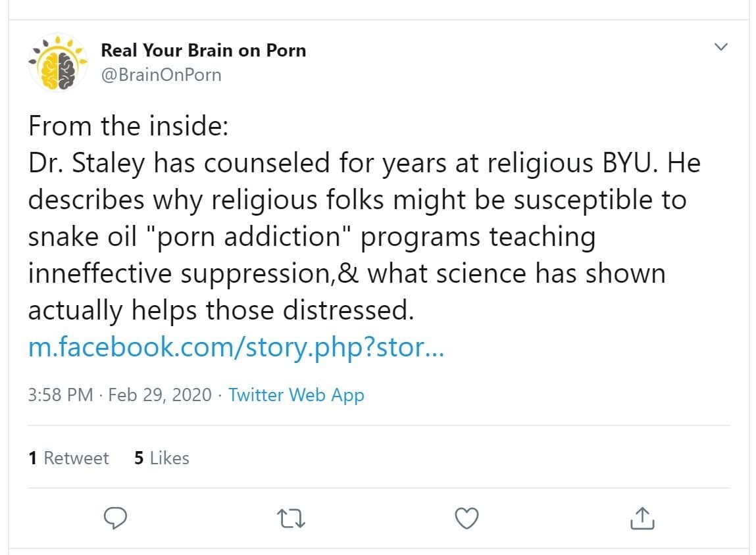Click the @BrainOnPorn handle
This screenshot has height=555, width=756.
pyautogui.click(x=161, y=75)
